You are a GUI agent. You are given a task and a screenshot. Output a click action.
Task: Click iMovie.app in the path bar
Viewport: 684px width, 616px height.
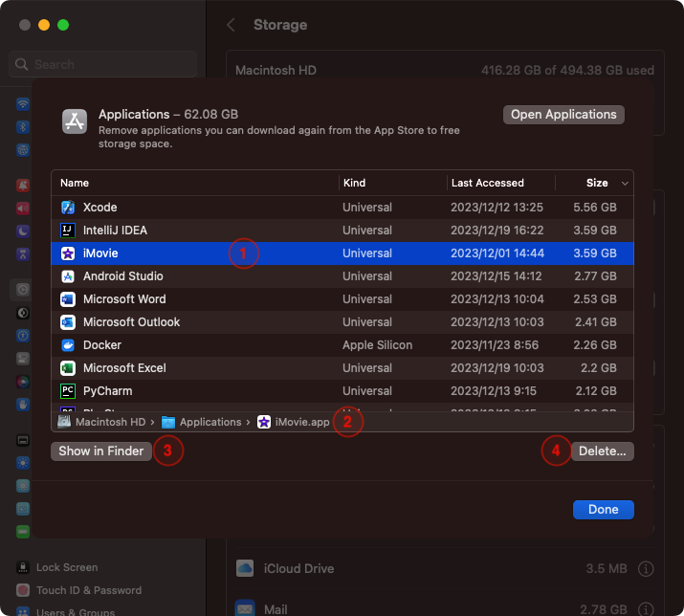(x=302, y=422)
